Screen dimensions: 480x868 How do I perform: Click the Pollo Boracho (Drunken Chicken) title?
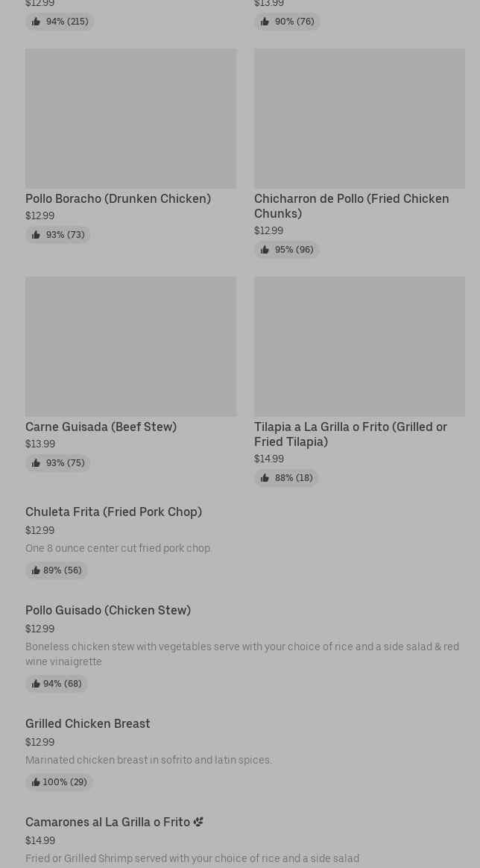[118, 198]
